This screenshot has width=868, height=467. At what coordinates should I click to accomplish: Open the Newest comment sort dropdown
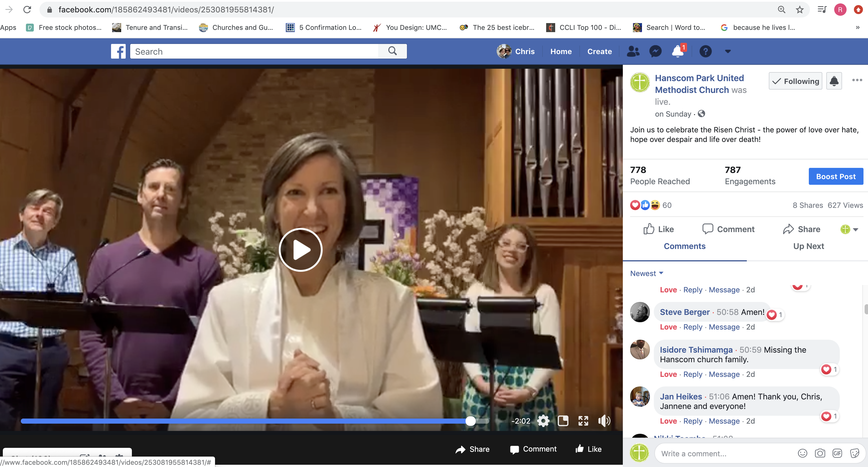[x=646, y=273]
